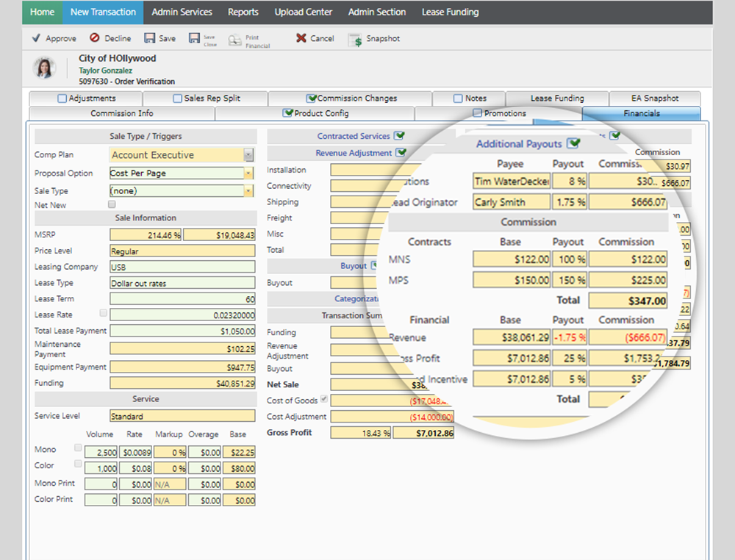Click the Leasing Company field
735x560 pixels.
pos(182,267)
